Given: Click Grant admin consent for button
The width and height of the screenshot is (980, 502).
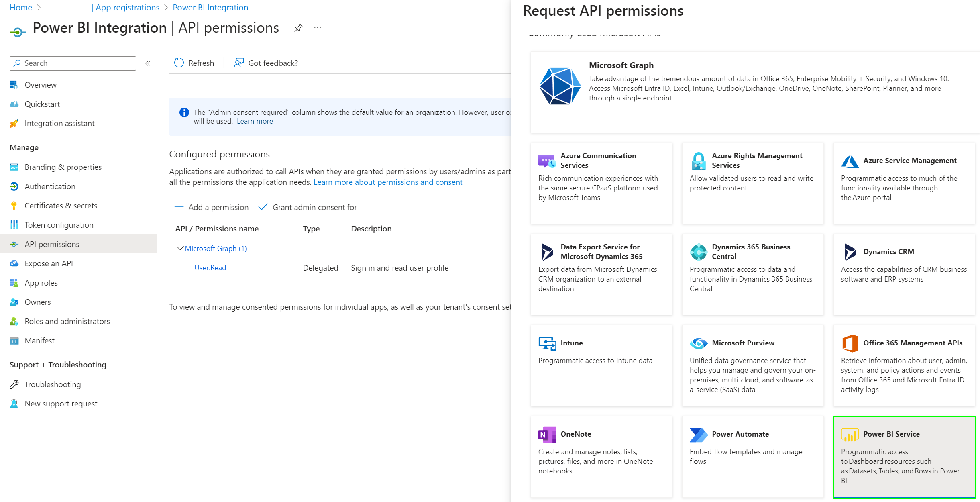Looking at the screenshot, I should 308,207.
